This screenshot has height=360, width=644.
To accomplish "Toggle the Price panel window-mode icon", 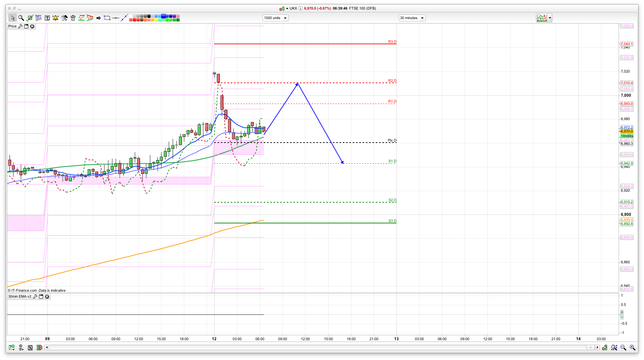I will [x=26, y=26].
